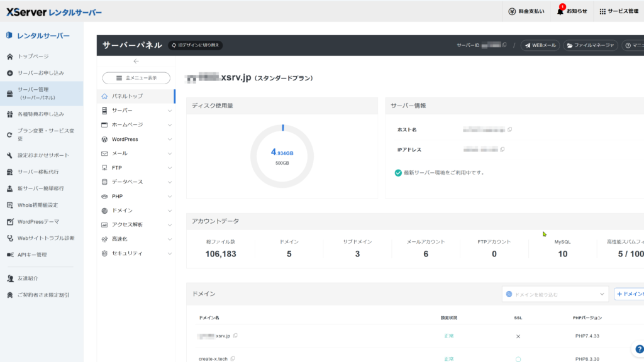Open the WEBメール button
The image size is (644, 362).
tap(540, 45)
